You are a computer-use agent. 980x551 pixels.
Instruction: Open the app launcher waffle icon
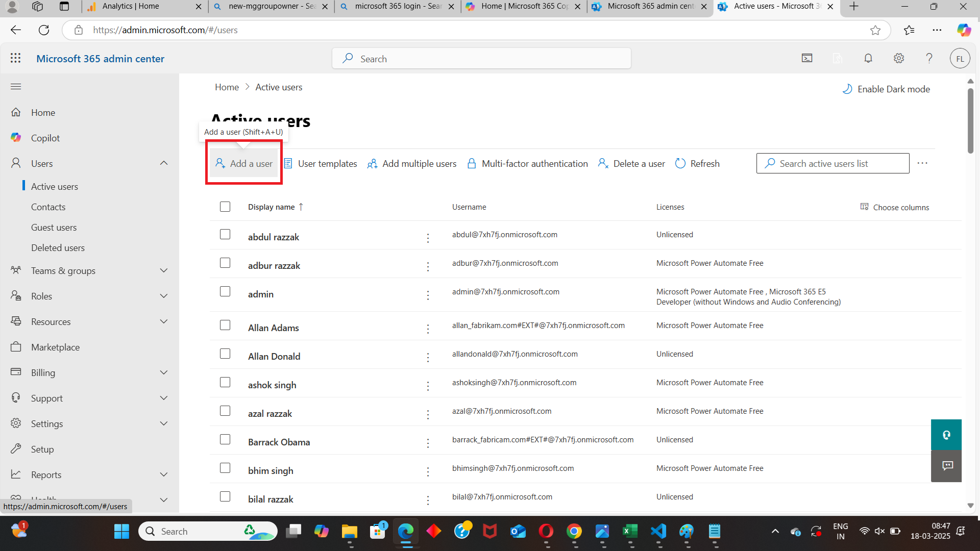pyautogui.click(x=15, y=58)
